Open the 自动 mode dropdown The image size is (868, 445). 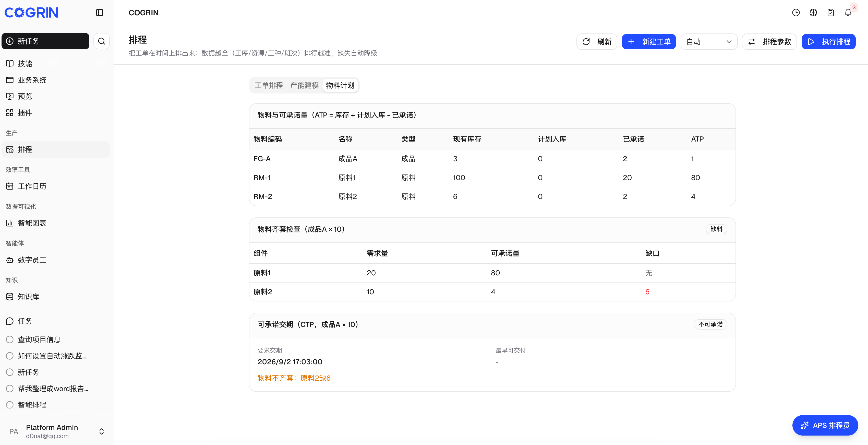click(709, 42)
